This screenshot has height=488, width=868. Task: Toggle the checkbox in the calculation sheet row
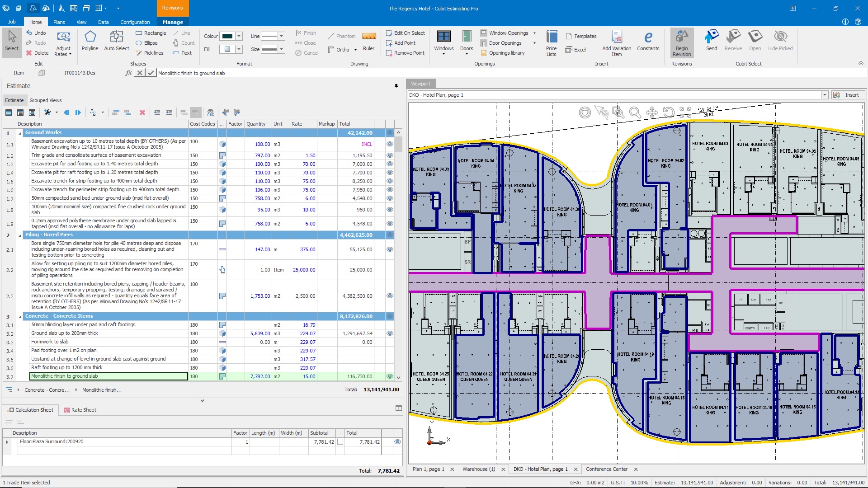(x=340, y=442)
